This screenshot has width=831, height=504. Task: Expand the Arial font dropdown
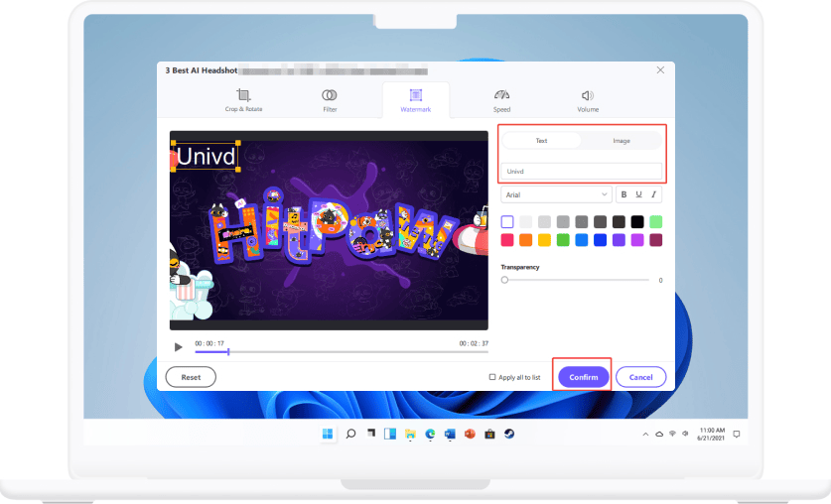556,194
